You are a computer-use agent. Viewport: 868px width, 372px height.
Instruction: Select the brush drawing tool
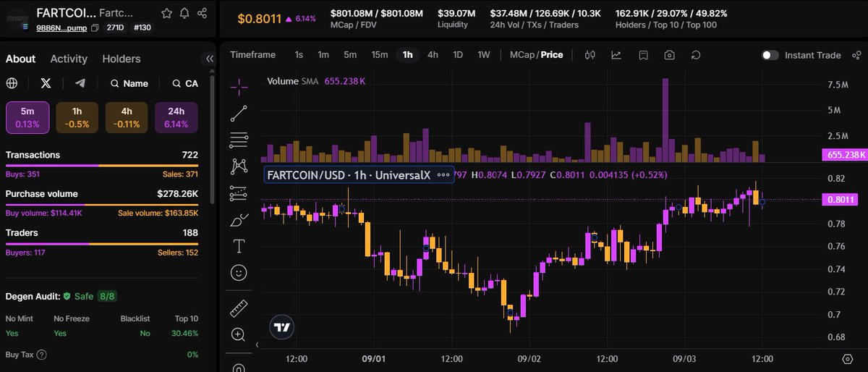point(239,220)
